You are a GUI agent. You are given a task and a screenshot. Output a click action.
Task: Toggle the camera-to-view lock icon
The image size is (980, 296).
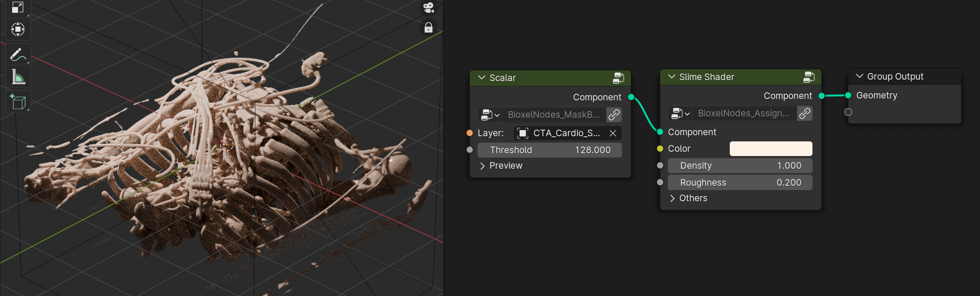429,27
